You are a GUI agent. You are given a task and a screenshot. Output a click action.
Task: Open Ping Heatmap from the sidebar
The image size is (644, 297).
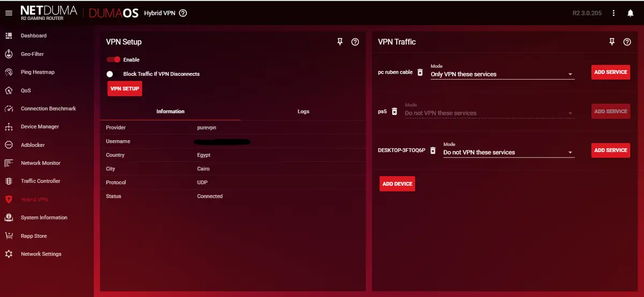(x=38, y=72)
